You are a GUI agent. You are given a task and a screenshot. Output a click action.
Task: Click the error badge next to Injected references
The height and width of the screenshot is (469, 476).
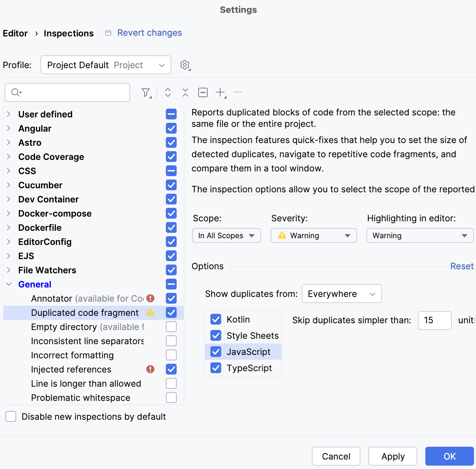150,369
